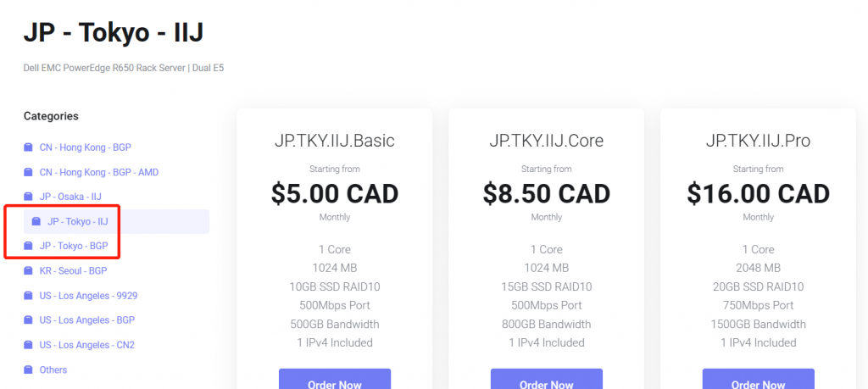Order the JP.TKY.IIJ.Pro plan
Image resolution: width=868 pixels, height=389 pixels.
pyautogui.click(x=759, y=380)
